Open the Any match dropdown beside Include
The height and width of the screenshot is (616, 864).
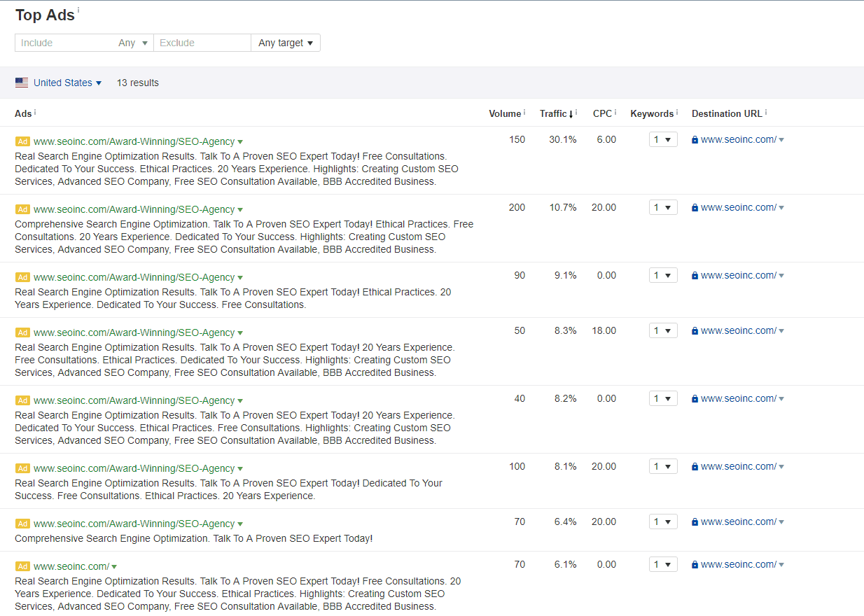132,43
